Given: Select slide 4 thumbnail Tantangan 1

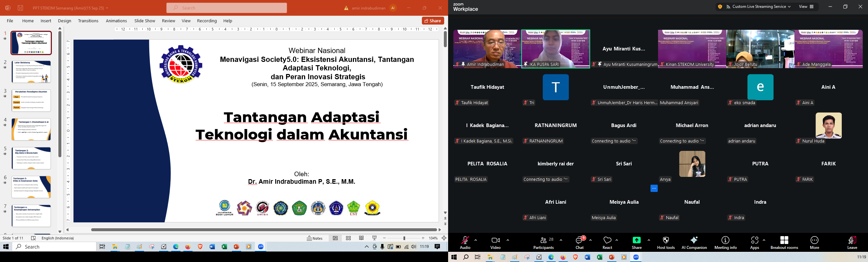Looking at the screenshot, I should tap(31, 129).
